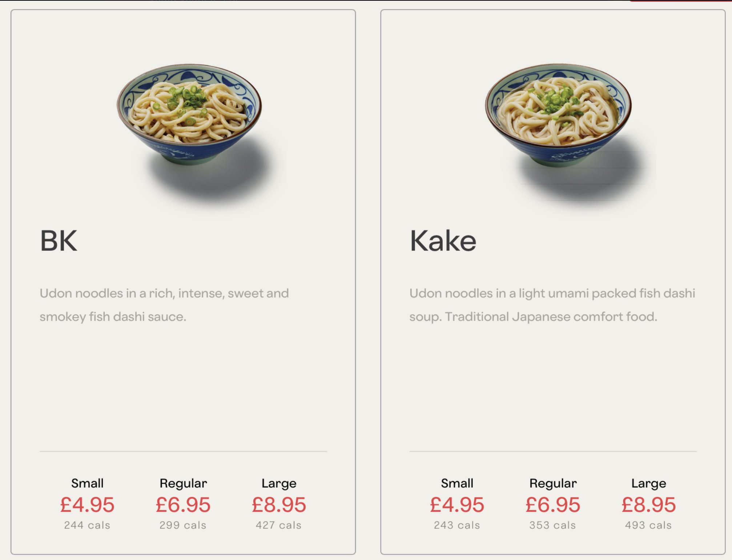Click the 244 cals text
The image size is (732, 560).
tap(87, 525)
